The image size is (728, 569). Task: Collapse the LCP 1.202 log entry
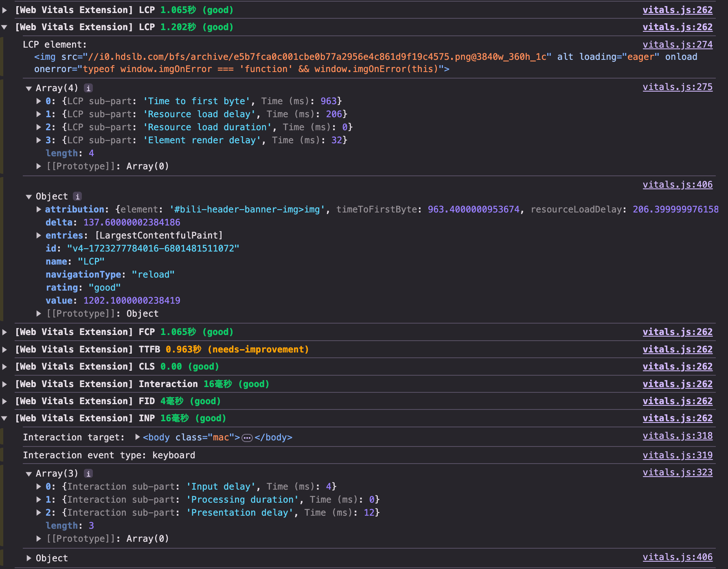4,27
